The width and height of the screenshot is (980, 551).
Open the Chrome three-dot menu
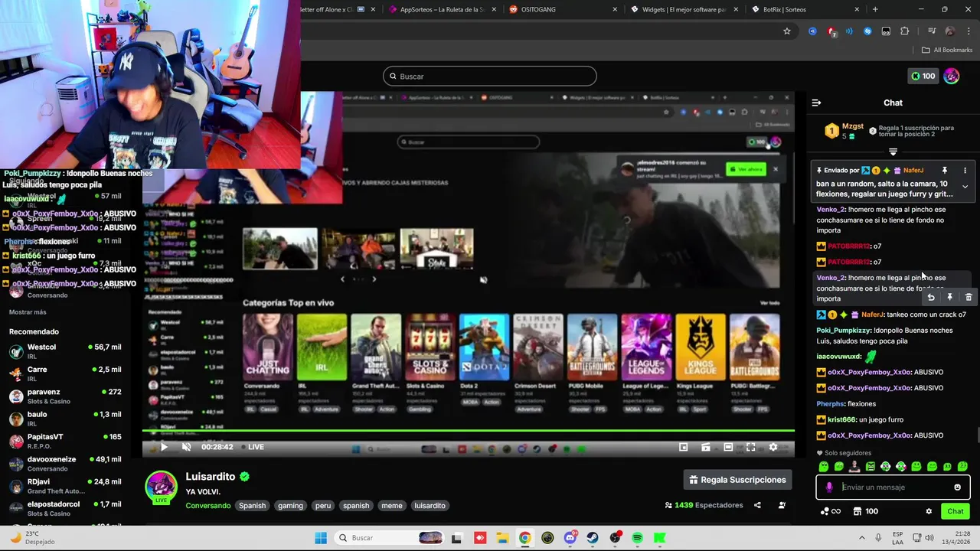pos(968,31)
